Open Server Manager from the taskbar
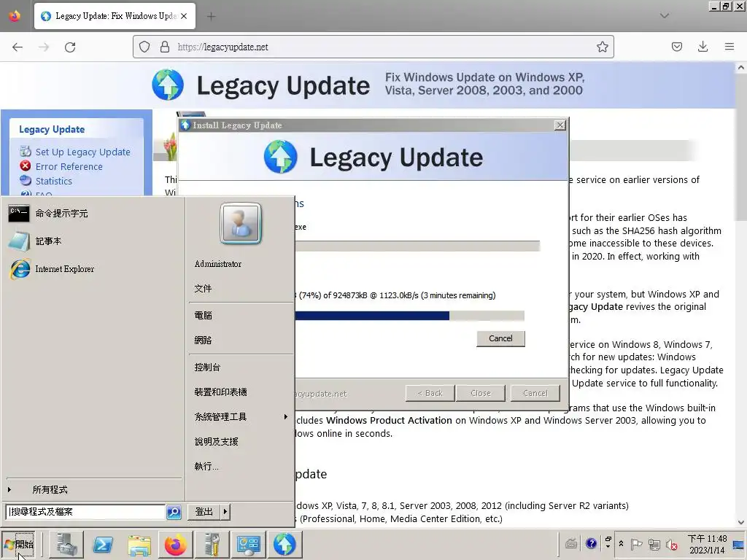 [x=66, y=544]
